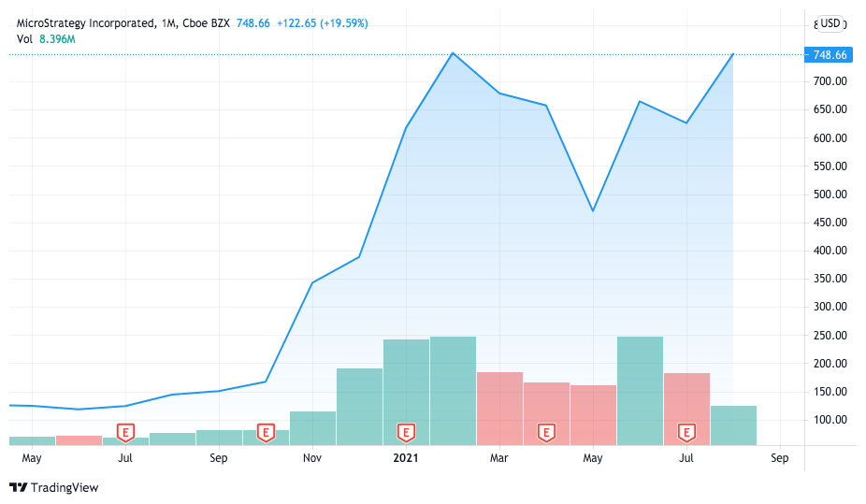Click the 2021 label on time axis
This screenshot has height=504, width=866.
(x=406, y=458)
